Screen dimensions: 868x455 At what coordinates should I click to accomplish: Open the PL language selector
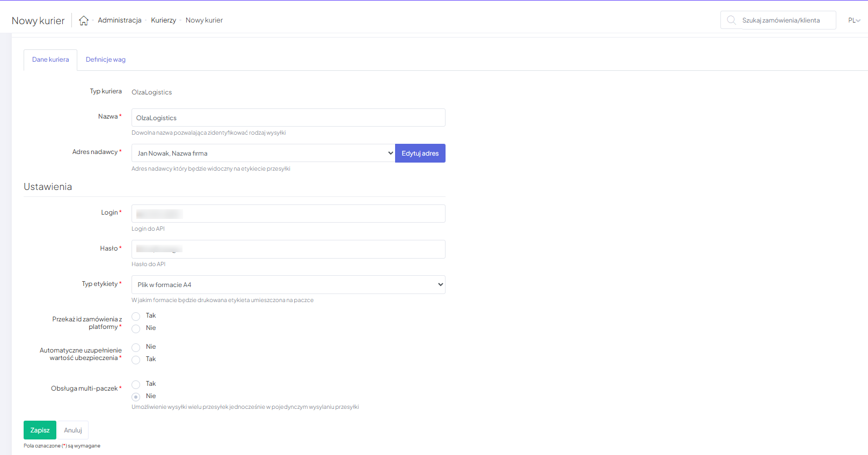point(854,20)
